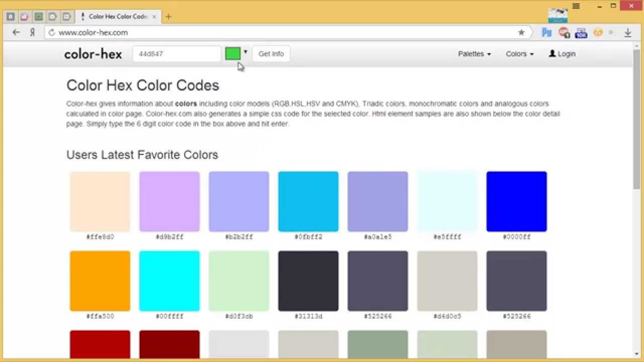The image size is (644, 362).
Task: Select the fourth pinned tab
Action: tap(52, 17)
